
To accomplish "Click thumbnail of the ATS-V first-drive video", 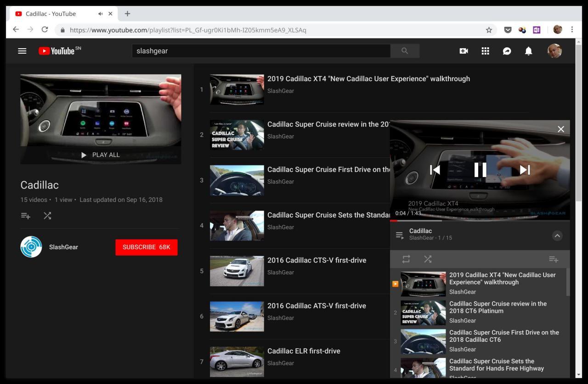I will pos(237,317).
